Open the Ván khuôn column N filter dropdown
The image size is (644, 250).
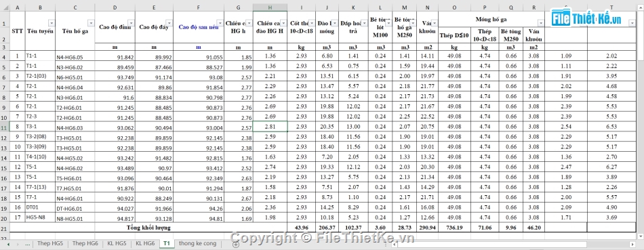434,23
